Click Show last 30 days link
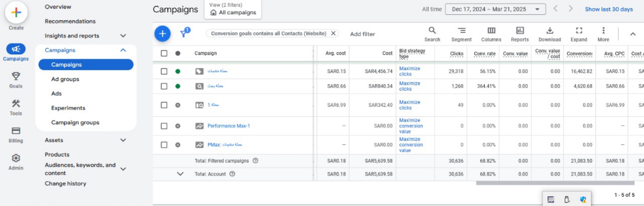Screen dimensions: 644x206 [x=608, y=9]
